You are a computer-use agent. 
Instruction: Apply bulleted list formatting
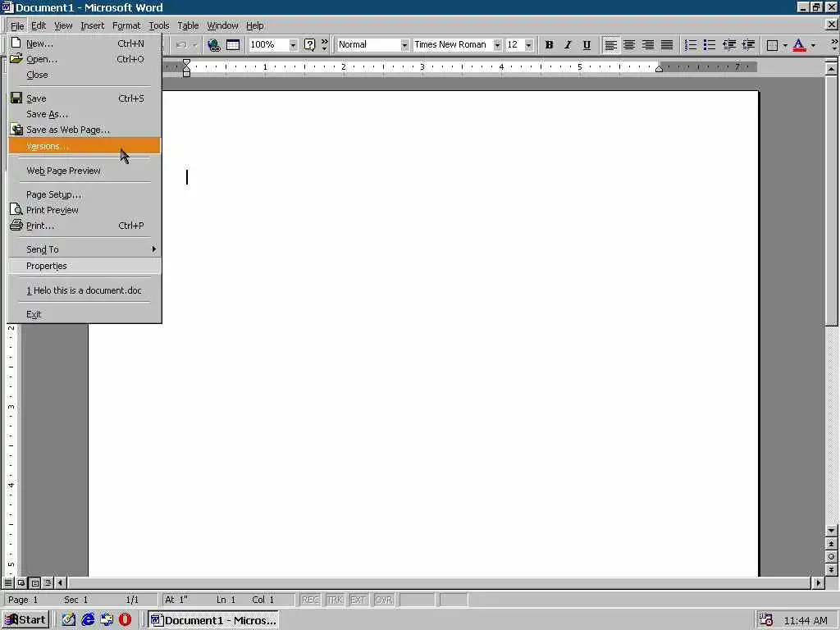(x=710, y=45)
